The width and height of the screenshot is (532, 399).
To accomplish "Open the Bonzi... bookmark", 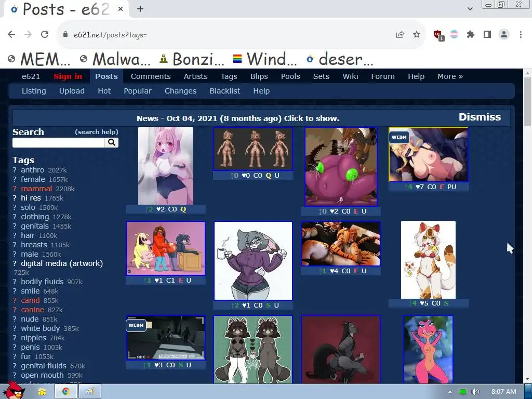I will (192, 59).
